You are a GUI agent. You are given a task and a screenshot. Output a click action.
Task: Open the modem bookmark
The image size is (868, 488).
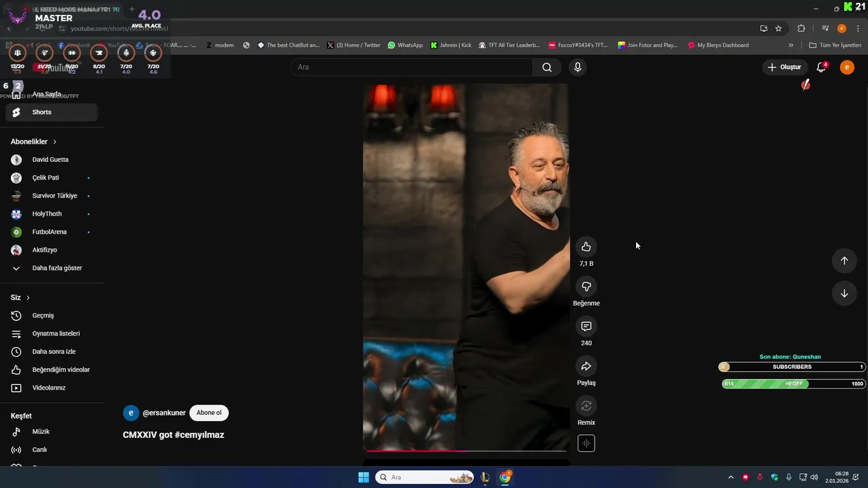[220, 45]
